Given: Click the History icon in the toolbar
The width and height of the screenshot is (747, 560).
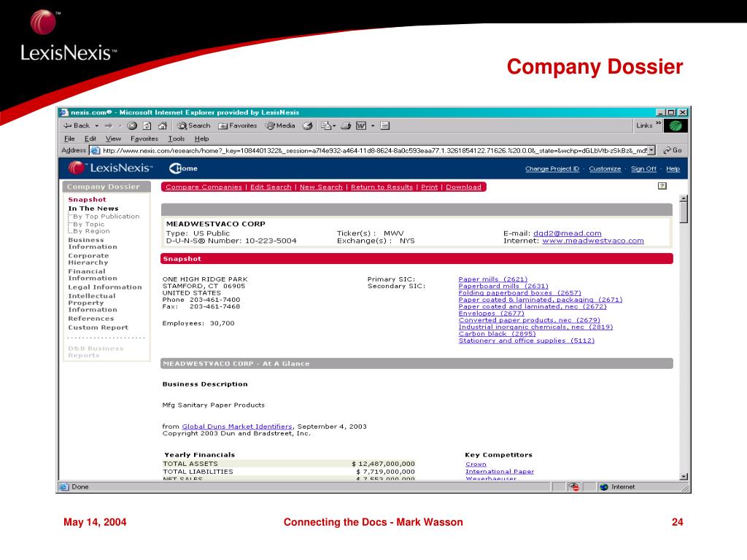Looking at the screenshot, I should [x=308, y=125].
